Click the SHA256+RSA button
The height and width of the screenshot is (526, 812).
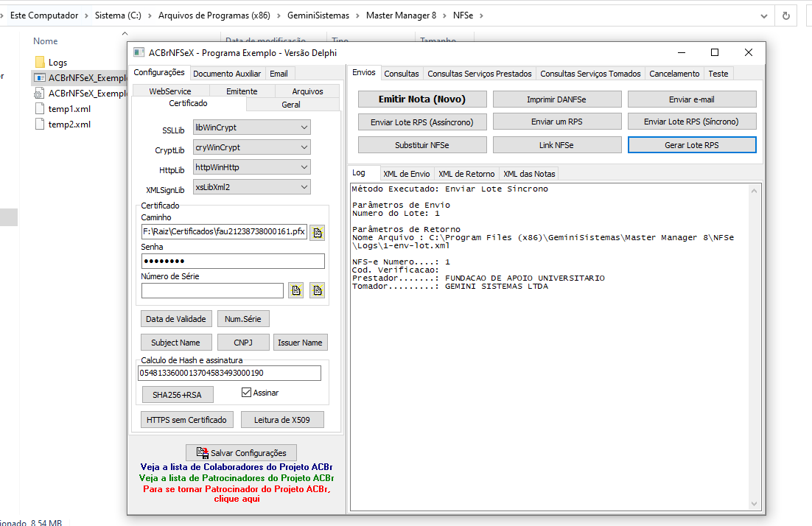click(x=177, y=395)
